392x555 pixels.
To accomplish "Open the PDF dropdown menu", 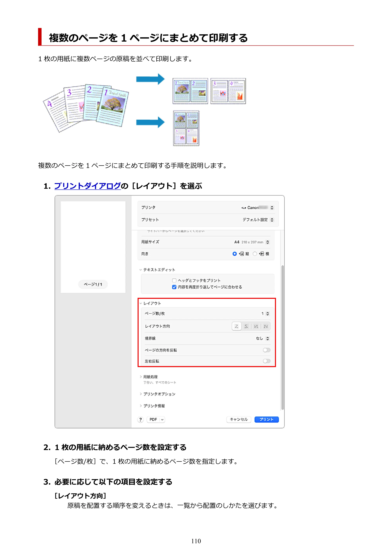I will pos(156,419).
